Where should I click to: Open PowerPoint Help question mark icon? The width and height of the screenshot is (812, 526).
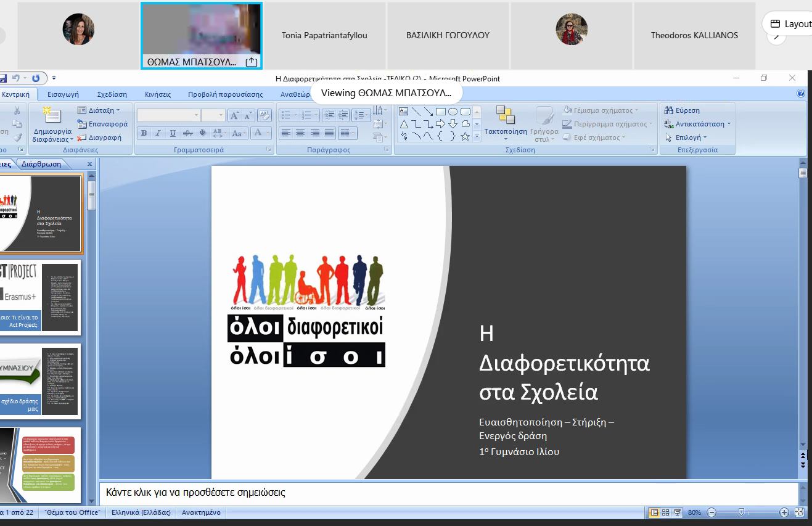coord(801,94)
